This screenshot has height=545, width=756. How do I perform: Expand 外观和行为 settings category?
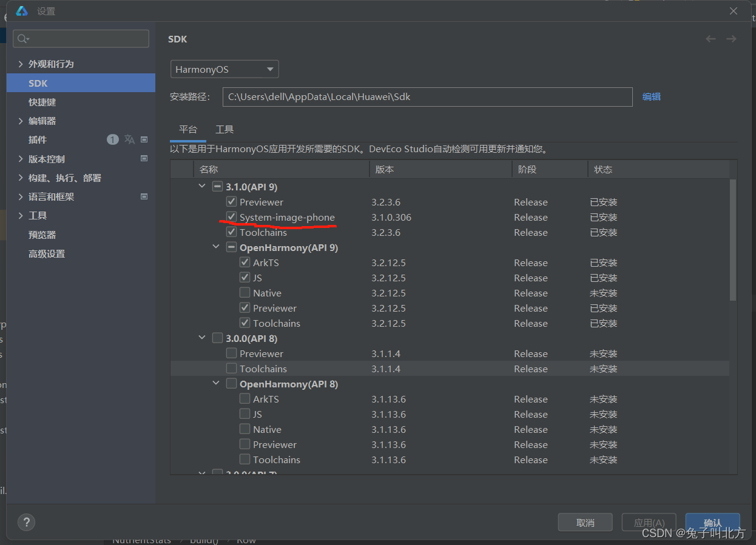coord(21,64)
